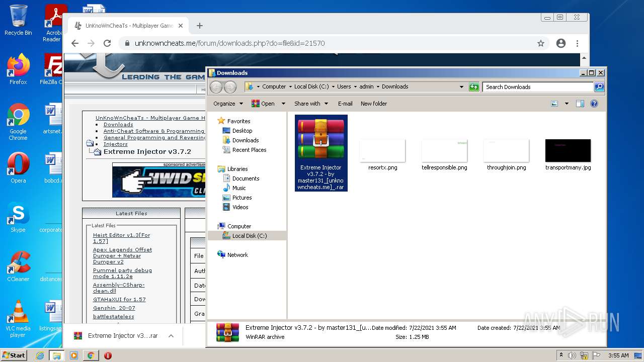This screenshot has height=362, width=644.
Task: Open Google Chrome desktop shortcut
Action: pos(18,122)
